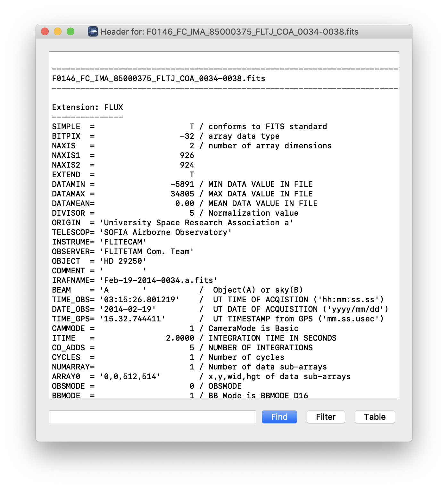Minimize the header window

point(57,32)
